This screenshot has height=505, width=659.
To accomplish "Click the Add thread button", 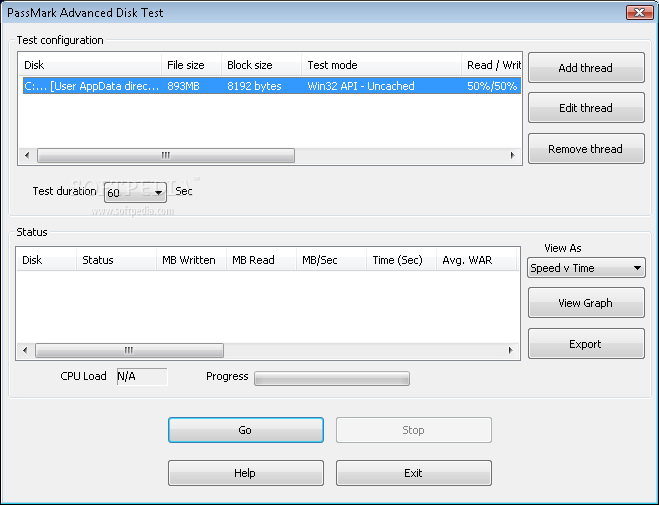I will tap(586, 68).
